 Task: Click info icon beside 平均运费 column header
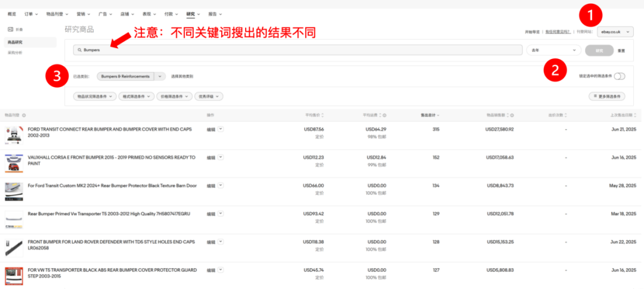[384, 116]
